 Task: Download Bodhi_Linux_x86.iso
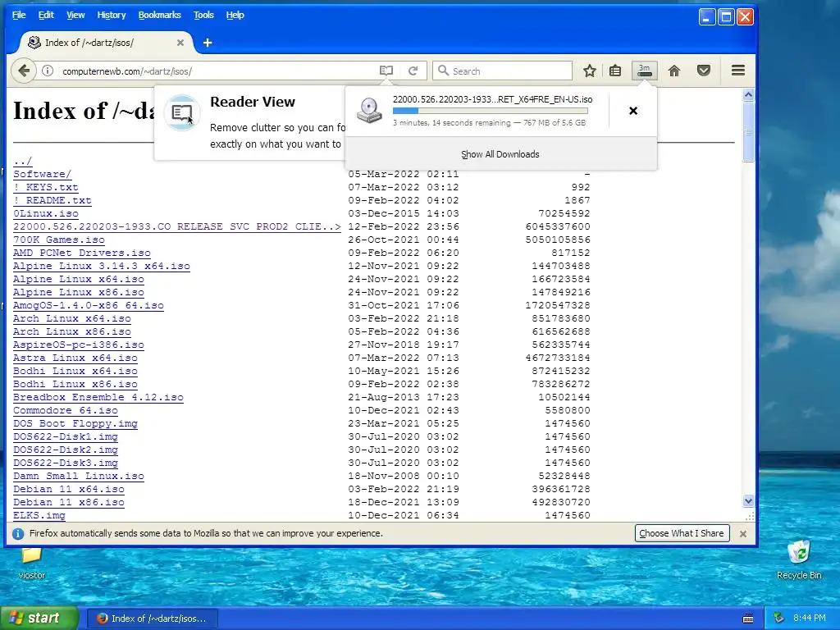(x=75, y=384)
